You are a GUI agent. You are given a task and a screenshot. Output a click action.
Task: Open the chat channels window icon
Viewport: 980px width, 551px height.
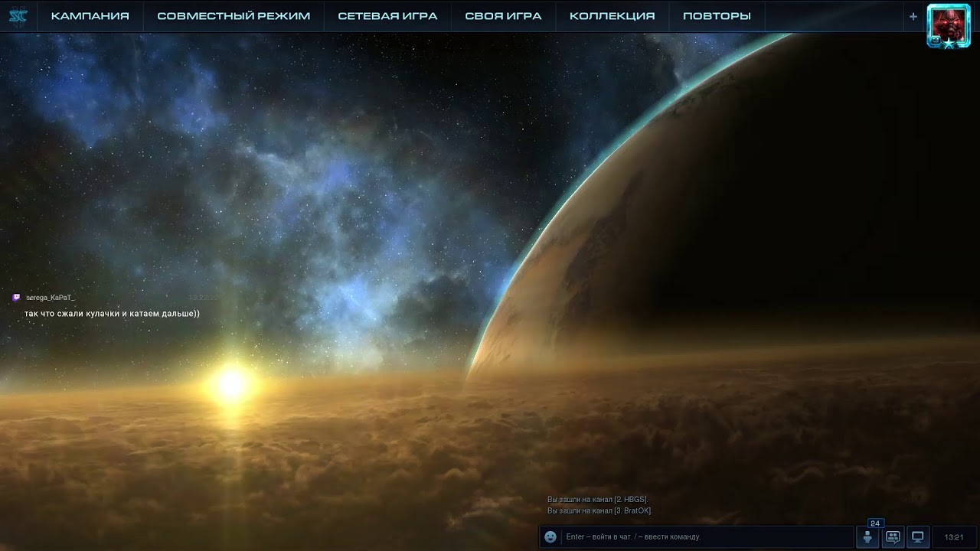pyautogui.click(x=893, y=537)
